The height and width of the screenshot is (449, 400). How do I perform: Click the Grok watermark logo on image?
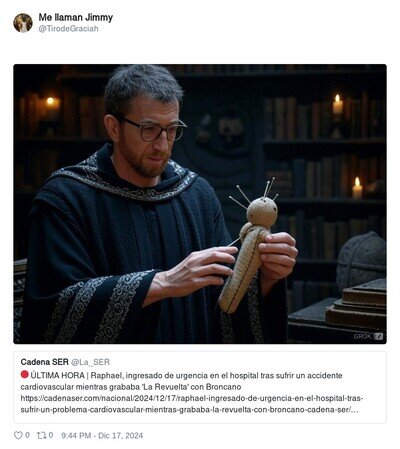tap(368, 336)
